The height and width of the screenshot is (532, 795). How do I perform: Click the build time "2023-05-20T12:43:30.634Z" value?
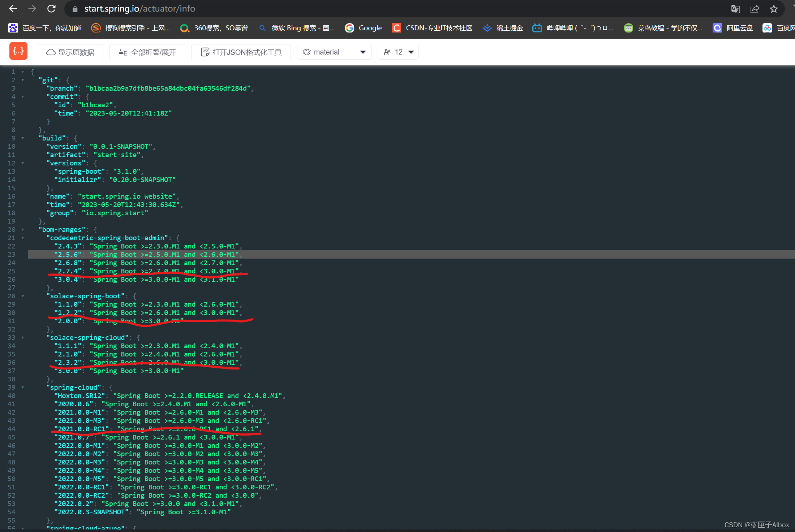coord(129,205)
